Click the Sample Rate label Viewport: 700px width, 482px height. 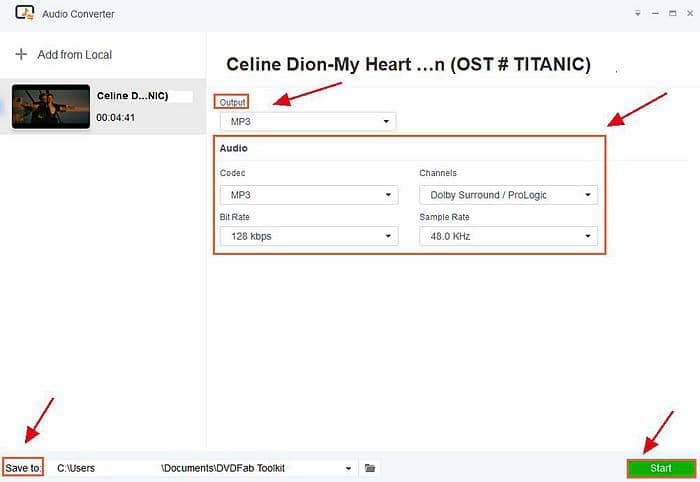pos(444,217)
